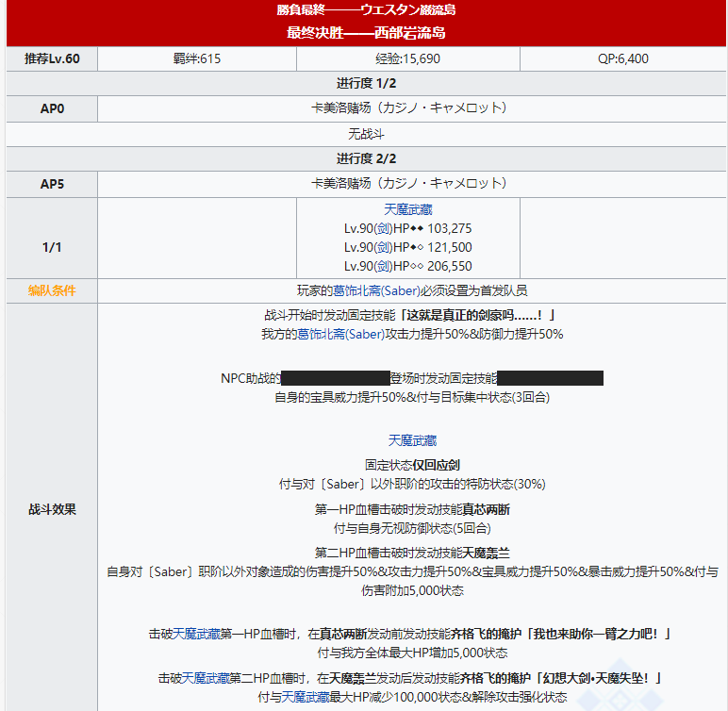Click the orange 编队条件 label
The image size is (728, 711).
52,290
